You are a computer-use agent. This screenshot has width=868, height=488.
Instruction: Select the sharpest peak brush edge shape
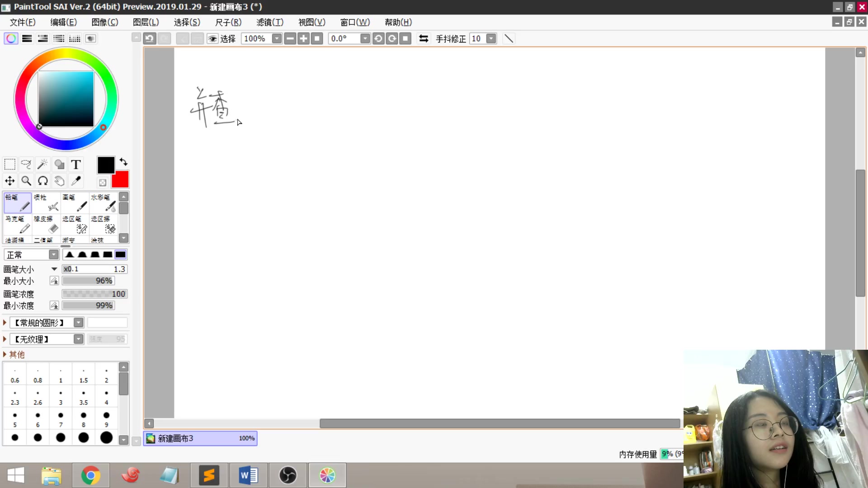(x=70, y=255)
